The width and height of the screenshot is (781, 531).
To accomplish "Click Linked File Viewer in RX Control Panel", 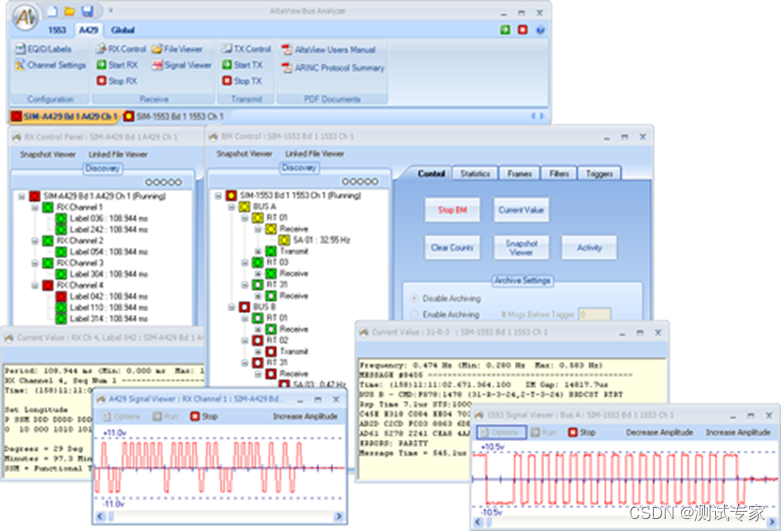I will [118, 154].
